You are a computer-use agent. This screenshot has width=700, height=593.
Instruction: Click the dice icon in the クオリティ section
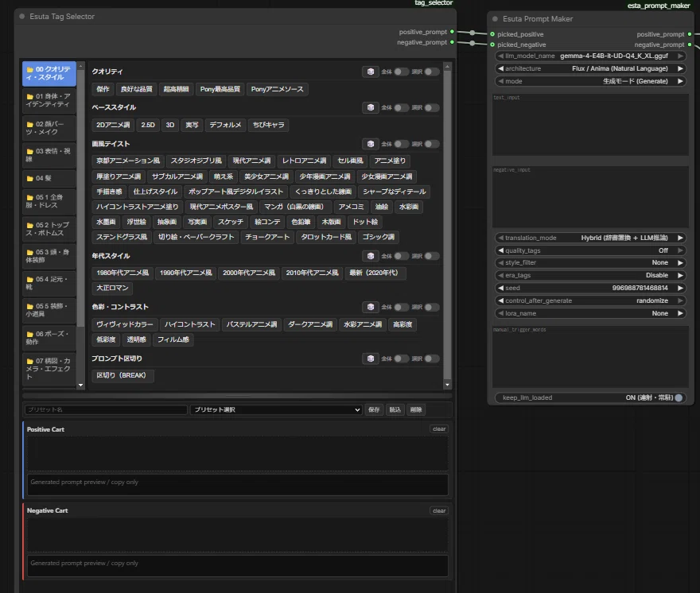click(x=370, y=72)
